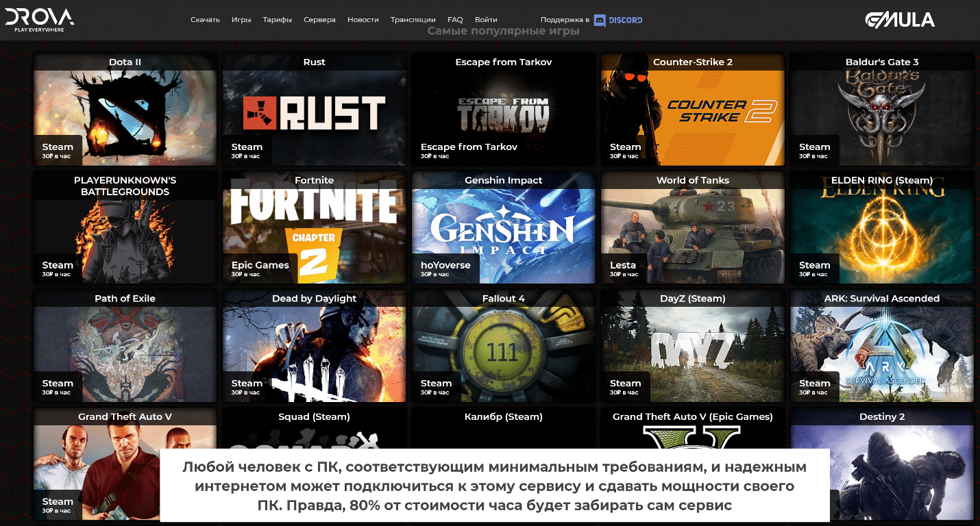Choose the Baldur's Gate 3 card
The height and width of the screenshot is (526, 980).
tap(881, 110)
